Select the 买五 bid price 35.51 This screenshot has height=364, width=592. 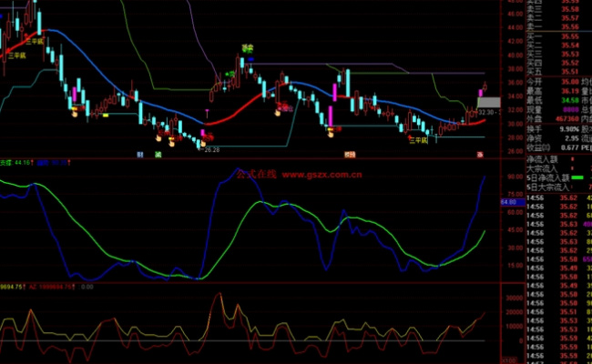[x=570, y=71]
